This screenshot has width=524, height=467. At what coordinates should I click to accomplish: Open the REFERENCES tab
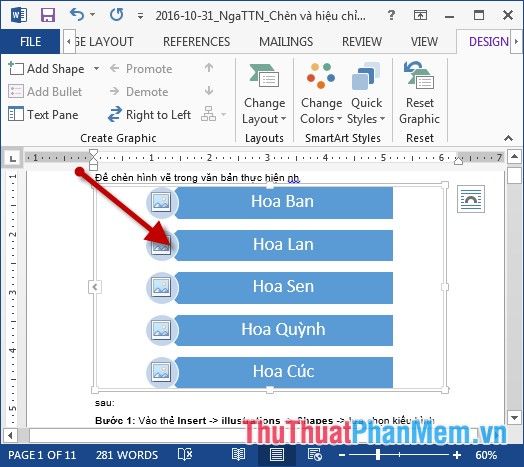point(196,42)
